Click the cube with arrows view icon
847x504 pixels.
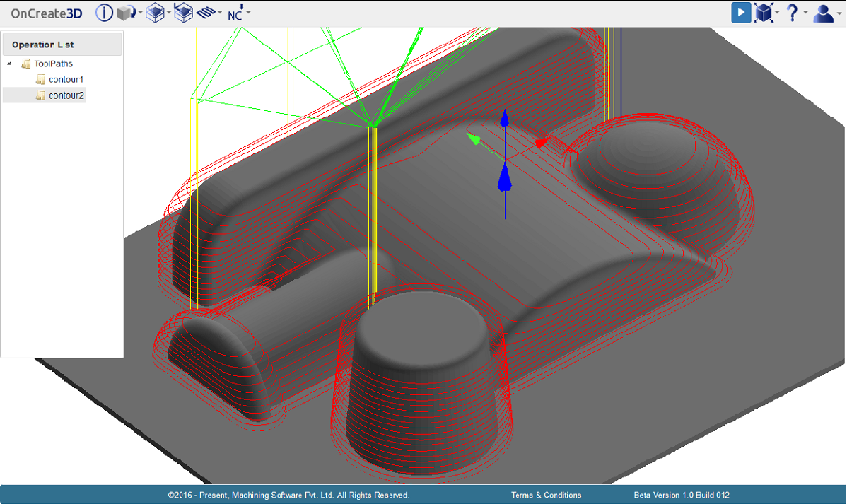pyautogui.click(x=763, y=13)
